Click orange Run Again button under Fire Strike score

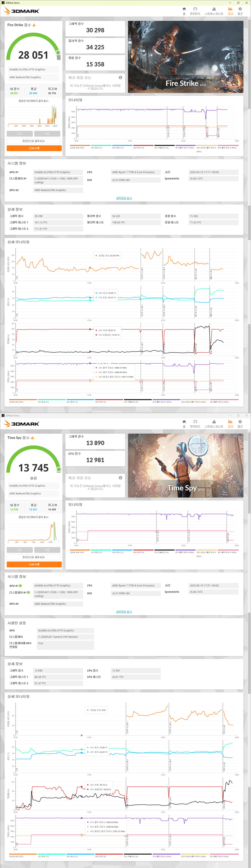tap(34, 148)
